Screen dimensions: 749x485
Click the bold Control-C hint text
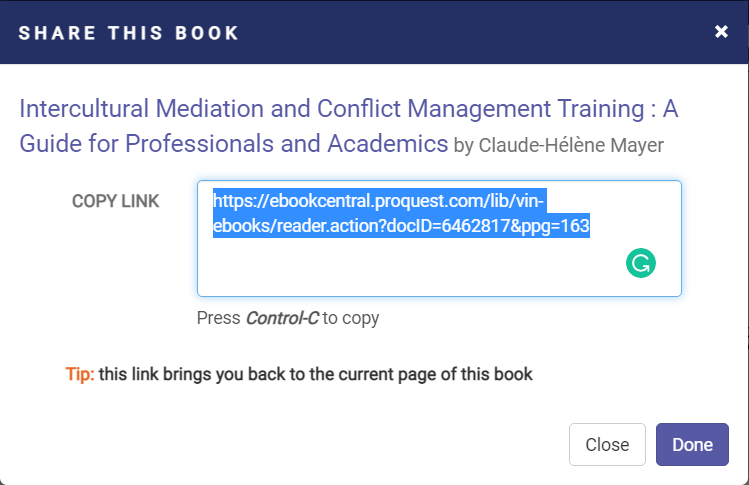(281, 319)
